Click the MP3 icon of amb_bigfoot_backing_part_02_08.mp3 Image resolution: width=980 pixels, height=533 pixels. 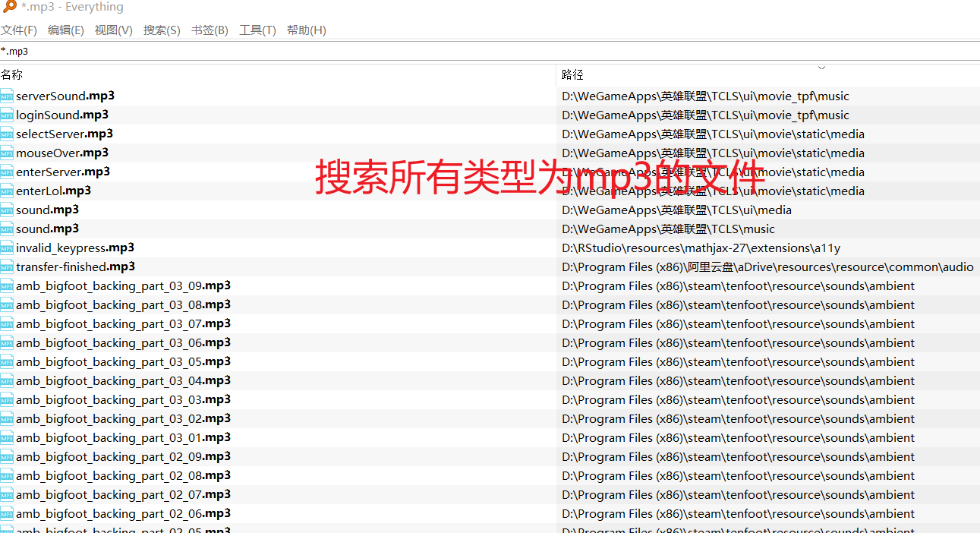coord(7,475)
